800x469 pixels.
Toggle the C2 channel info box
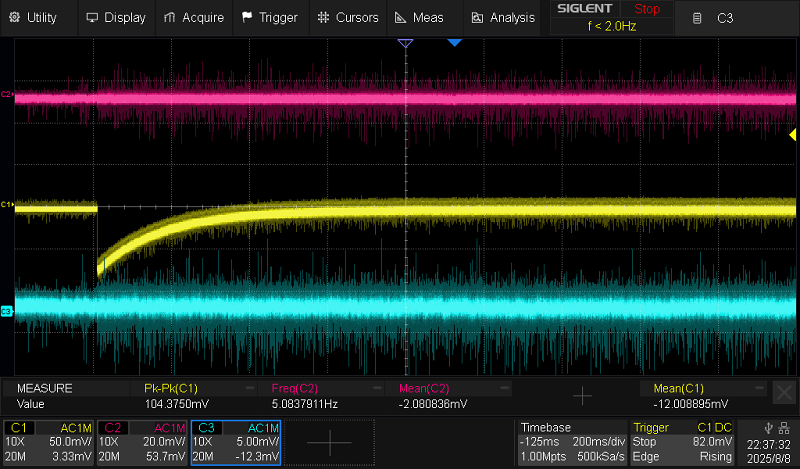click(142, 442)
